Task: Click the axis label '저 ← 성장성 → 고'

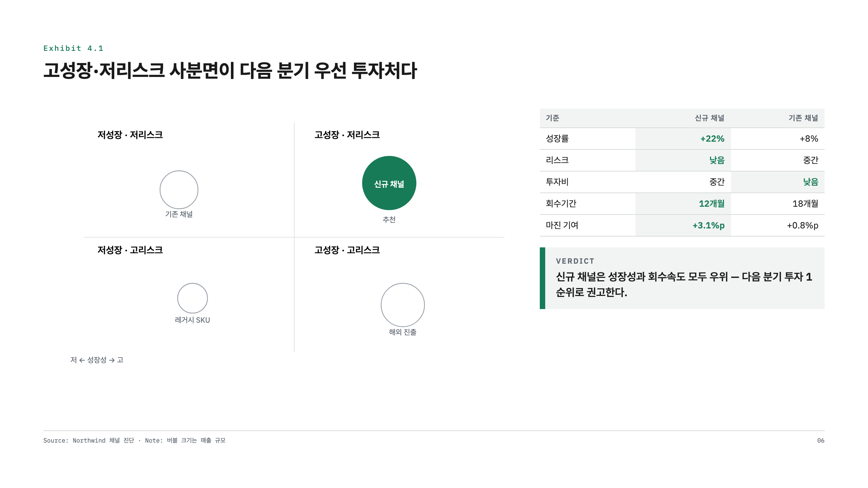Action: [97, 360]
